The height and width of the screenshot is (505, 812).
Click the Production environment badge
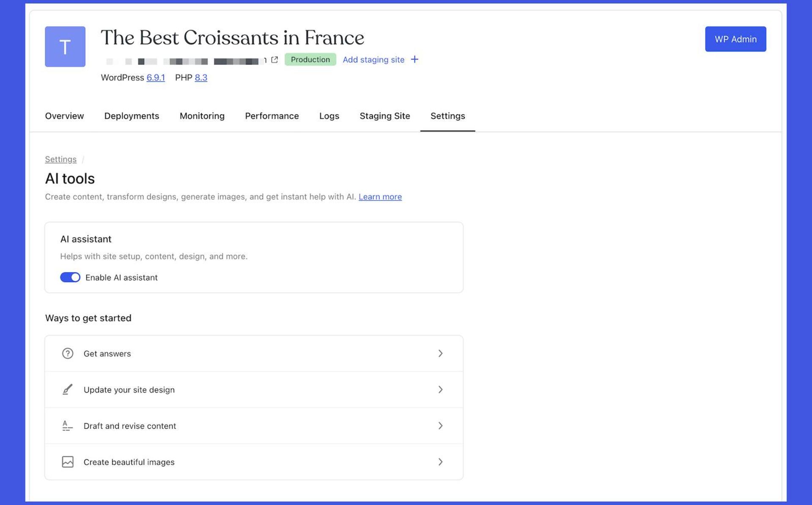pyautogui.click(x=310, y=60)
